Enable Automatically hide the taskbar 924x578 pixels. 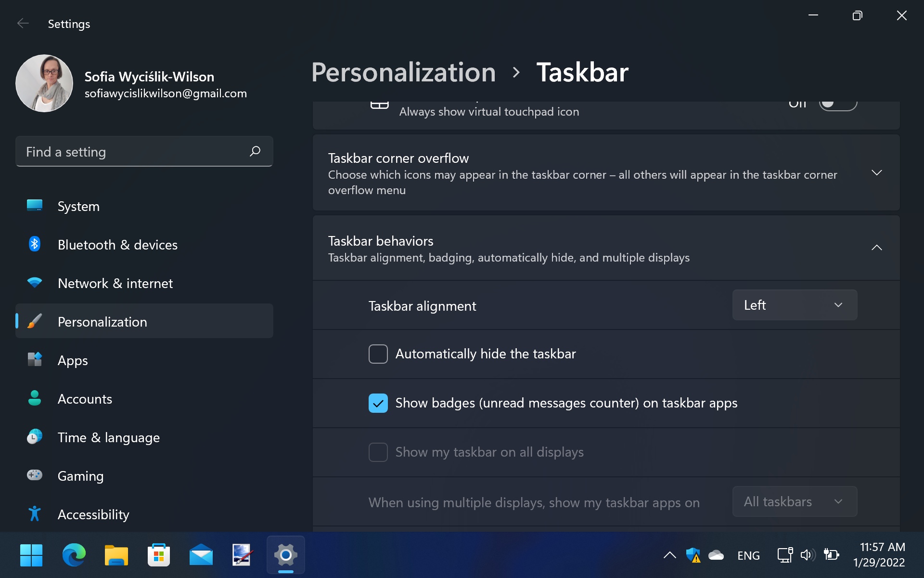tap(378, 354)
